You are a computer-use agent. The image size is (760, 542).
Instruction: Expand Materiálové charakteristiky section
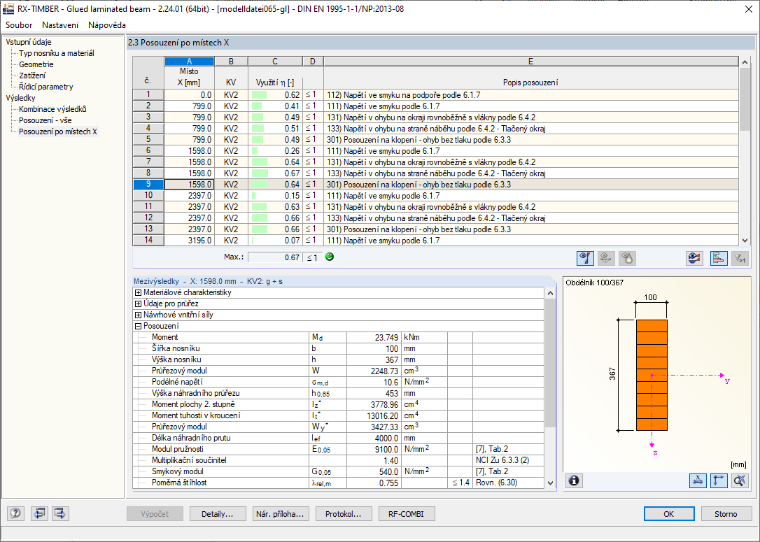pos(138,293)
